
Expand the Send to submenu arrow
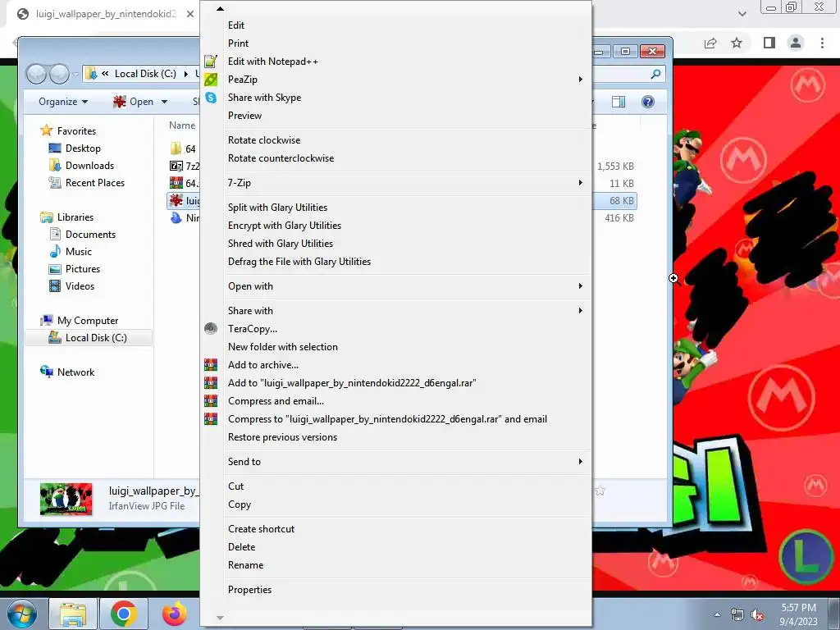[x=580, y=462]
